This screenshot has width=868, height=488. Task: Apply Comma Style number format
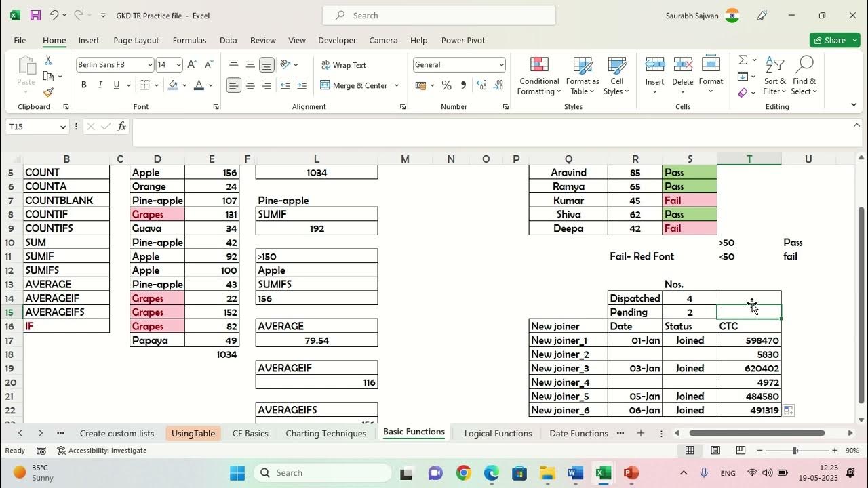[x=463, y=85]
